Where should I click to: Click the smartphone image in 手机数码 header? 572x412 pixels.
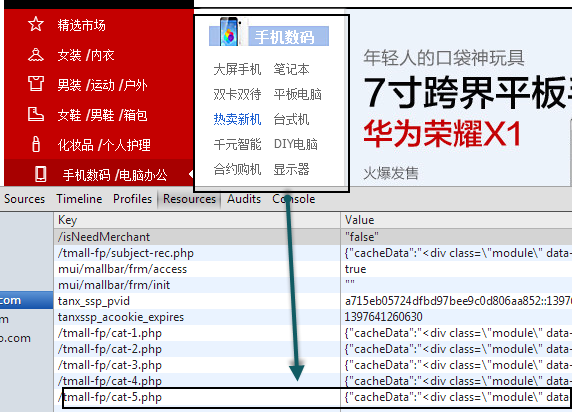(229, 32)
